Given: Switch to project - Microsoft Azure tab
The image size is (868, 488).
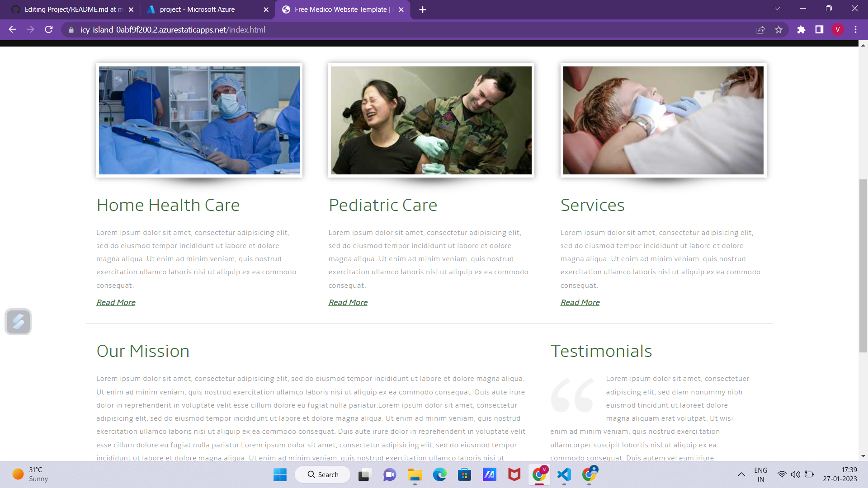Looking at the screenshot, I should tap(197, 9).
